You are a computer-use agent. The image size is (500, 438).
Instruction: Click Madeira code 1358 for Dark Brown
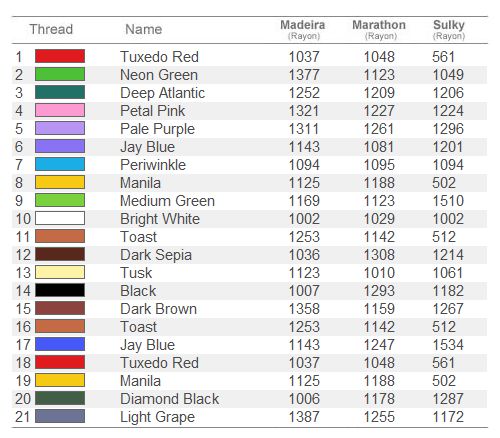304,309
